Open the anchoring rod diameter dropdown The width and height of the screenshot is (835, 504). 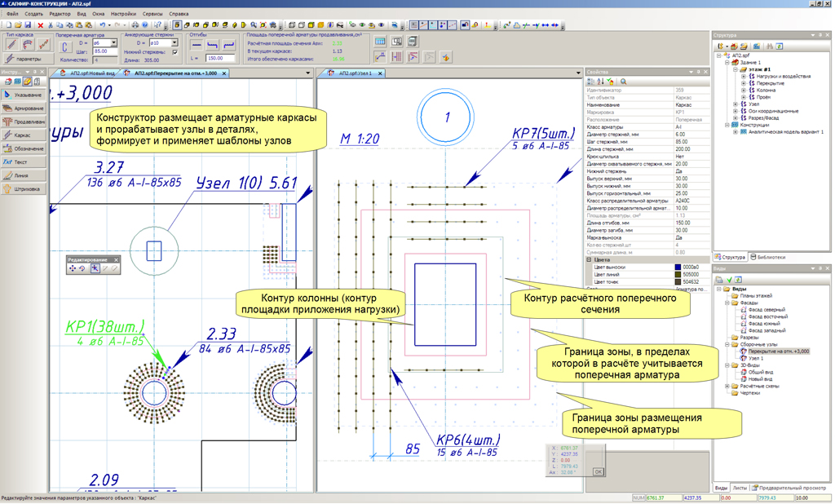(174, 43)
